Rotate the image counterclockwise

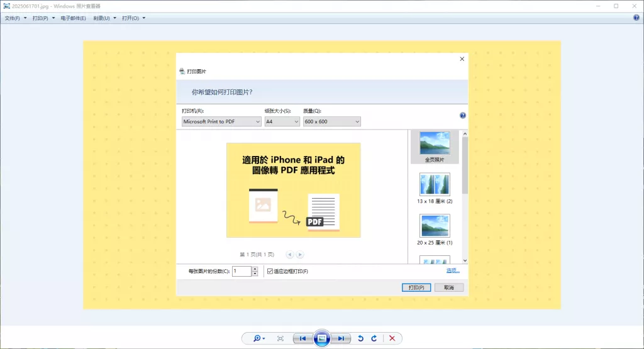(x=360, y=338)
